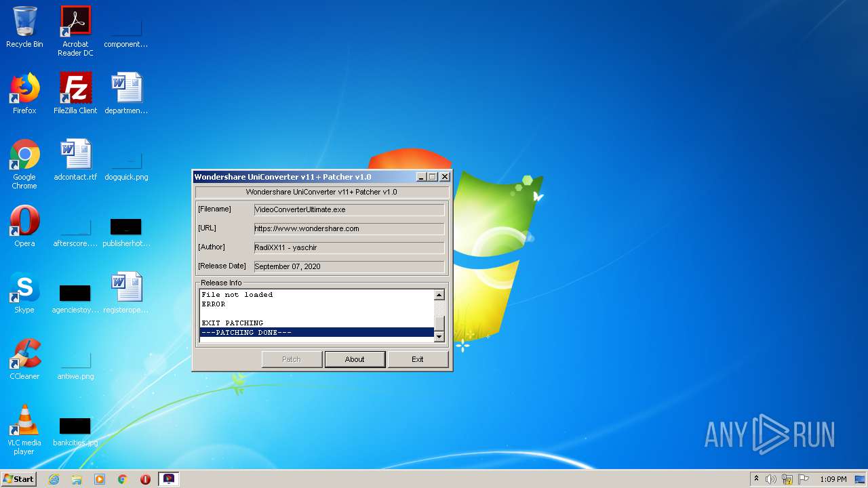Click the Release Info scroll up arrow

(439, 295)
